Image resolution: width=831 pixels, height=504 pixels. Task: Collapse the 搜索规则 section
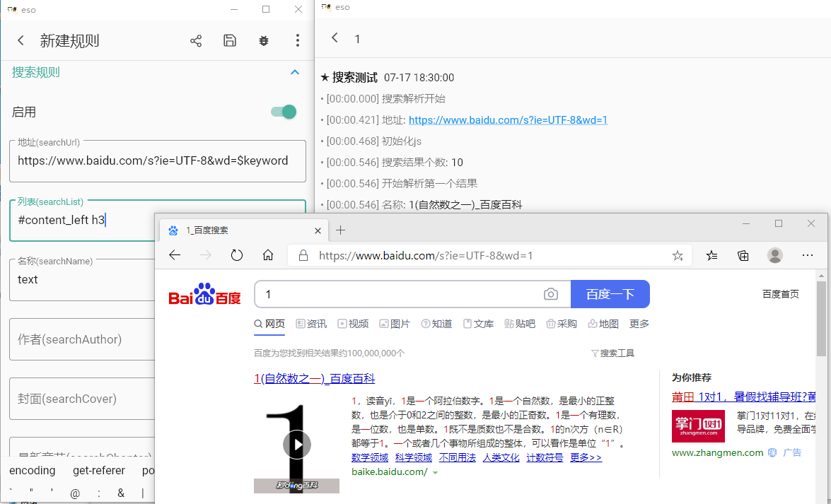tap(295, 72)
